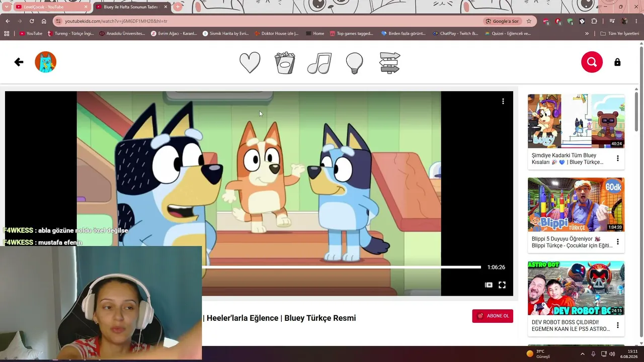This screenshot has height=362, width=644.
Task: Open options for DEV ROBOT BOSS video
Action: (617, 325)
